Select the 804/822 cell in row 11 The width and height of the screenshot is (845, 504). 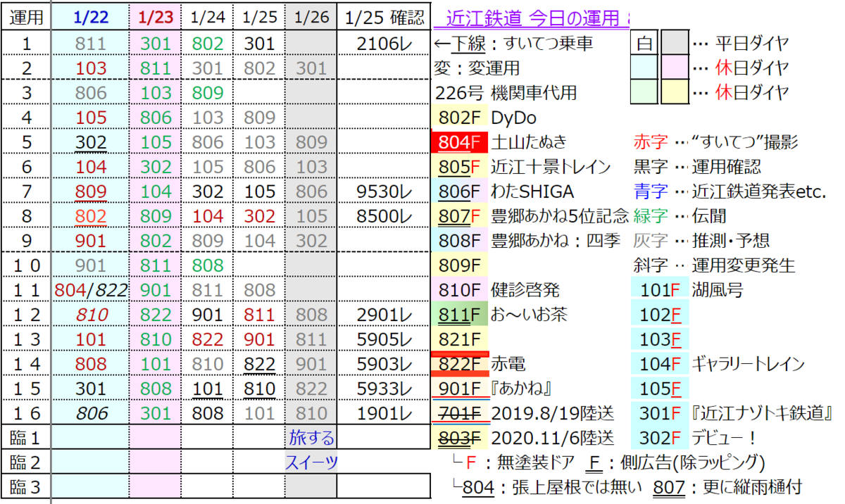[91, 290]
